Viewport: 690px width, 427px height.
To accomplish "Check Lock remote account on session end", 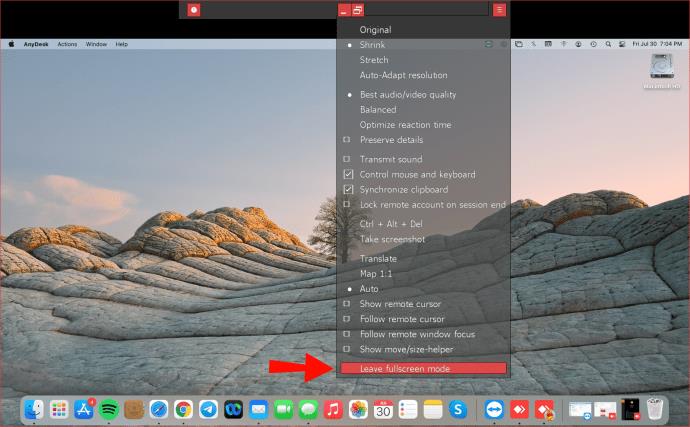I will 347,204.
